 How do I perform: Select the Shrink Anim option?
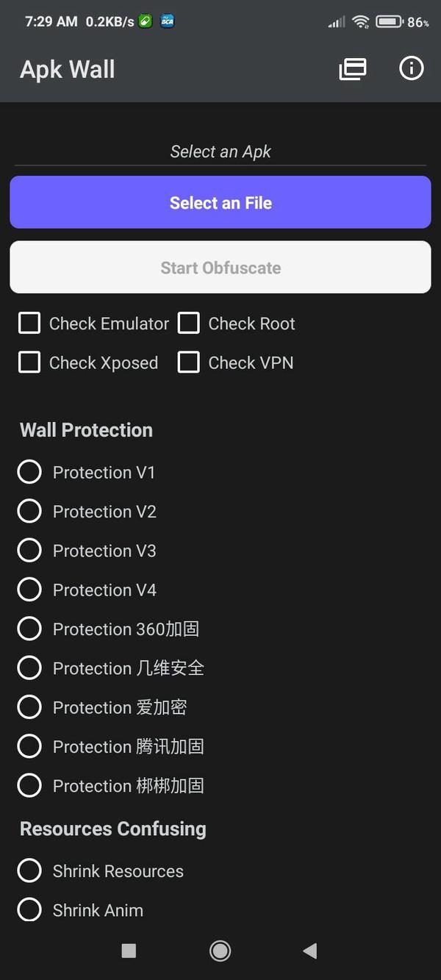tap(29, 909)
